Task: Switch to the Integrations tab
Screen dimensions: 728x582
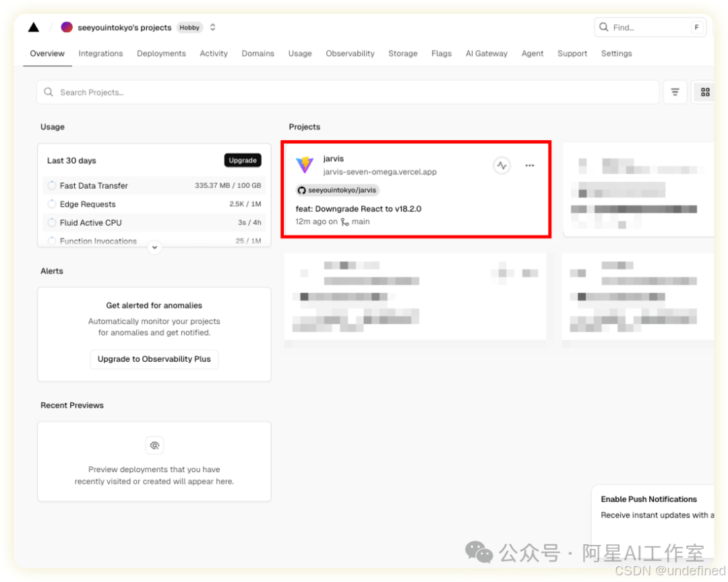Action: (x=100, y=53)
